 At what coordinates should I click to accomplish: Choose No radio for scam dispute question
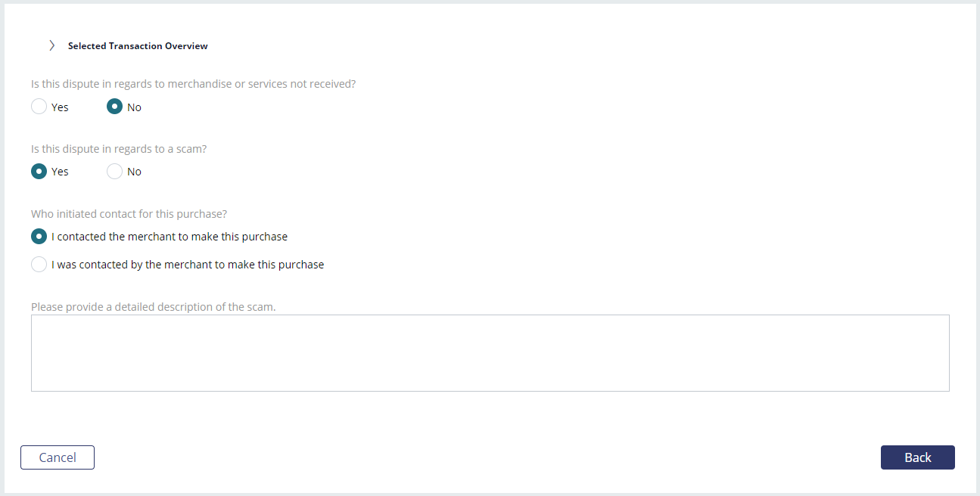coord(114,172)
